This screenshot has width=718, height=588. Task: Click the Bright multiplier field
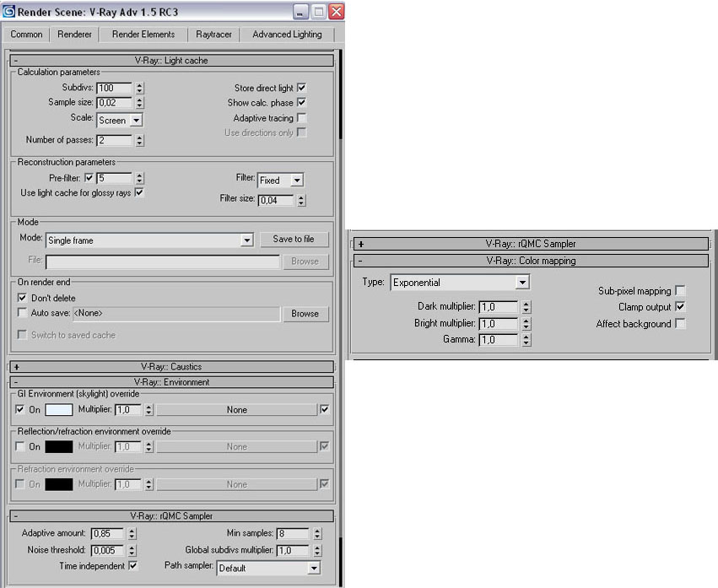pyautogui.click(x=499, y=324)
